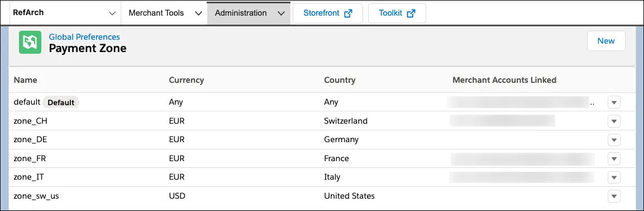Open the row actions arrow for zone_sw_us

pyautogui.click(x=614, y=196)
